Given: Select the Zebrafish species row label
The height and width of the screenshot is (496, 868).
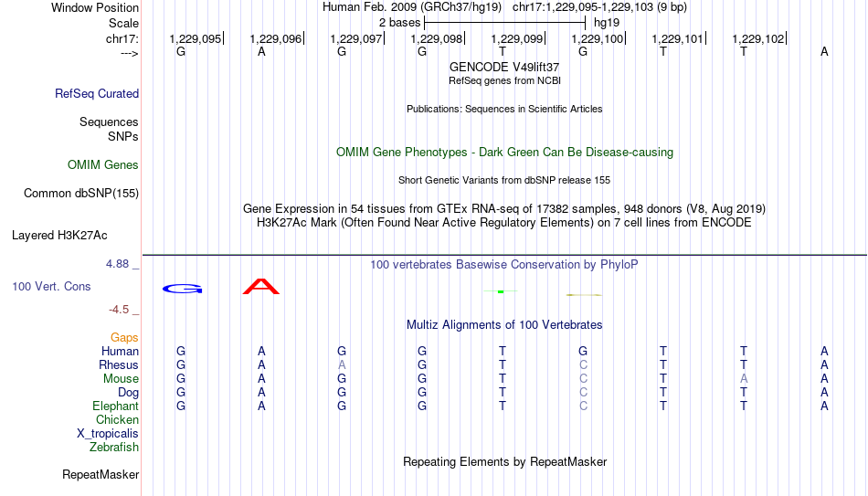Looking at the screenshot, I should (114, 447).
